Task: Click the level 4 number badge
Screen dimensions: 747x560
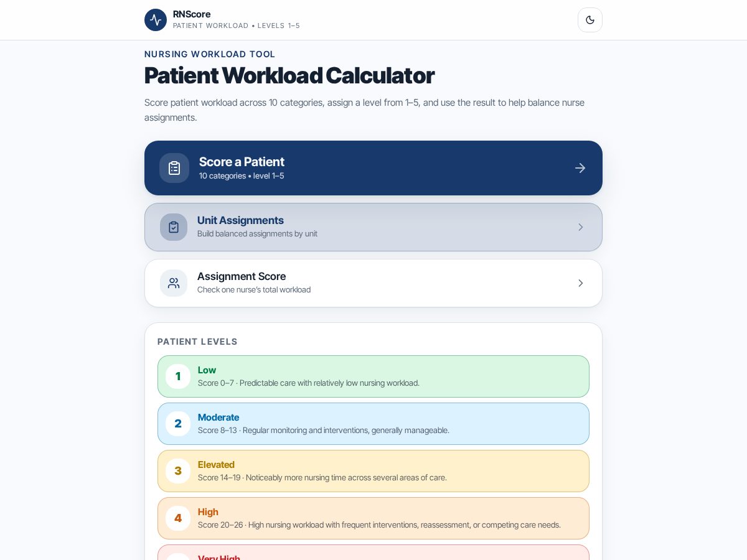Action: [178, 518]
